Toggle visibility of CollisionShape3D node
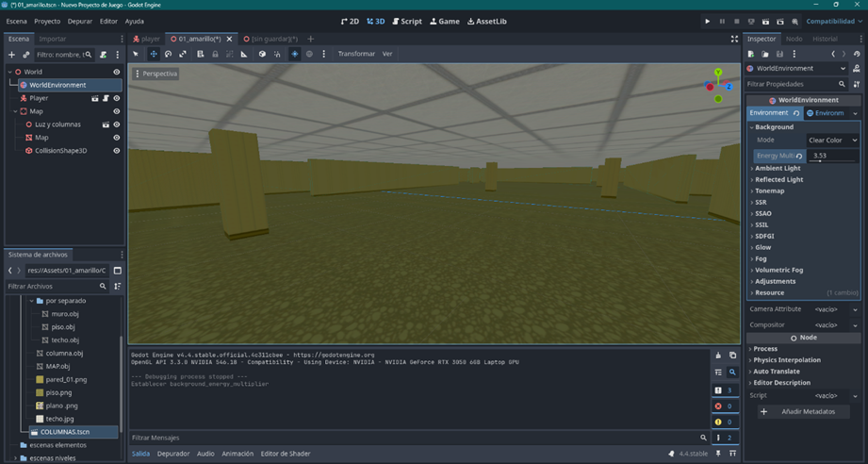The image size is (868, 464). pos(117,151)
